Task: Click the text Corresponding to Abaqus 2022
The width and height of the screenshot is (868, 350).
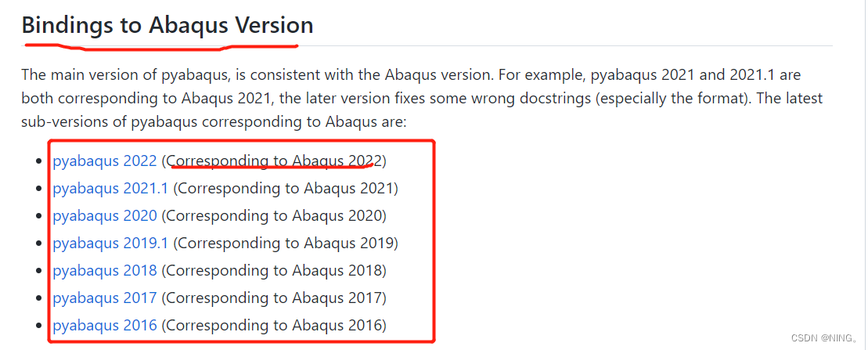Action: point(274,161)
